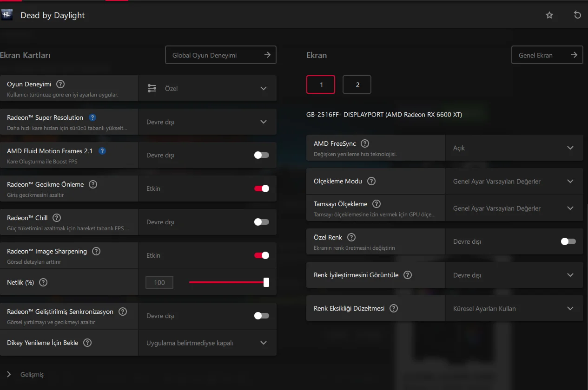Open help for Radeon Gecikme Önleme
This screenshot has width=588, height=390.
coord(93,185)
